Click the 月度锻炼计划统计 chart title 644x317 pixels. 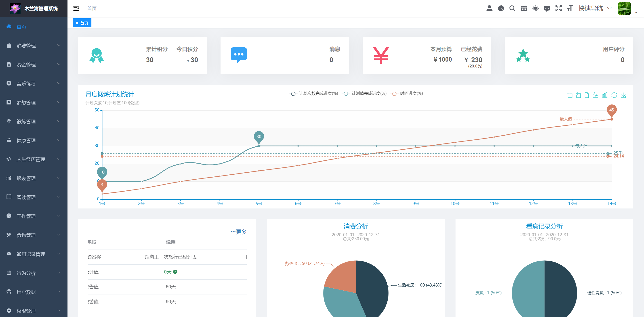(x=110, y=95)
